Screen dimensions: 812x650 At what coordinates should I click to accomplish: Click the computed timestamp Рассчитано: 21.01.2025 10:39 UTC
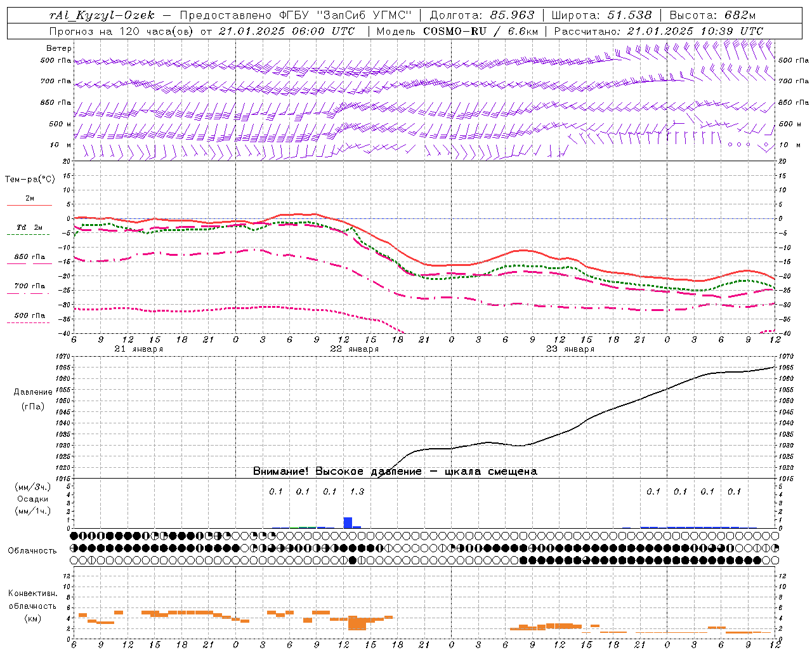coord(658,31)
